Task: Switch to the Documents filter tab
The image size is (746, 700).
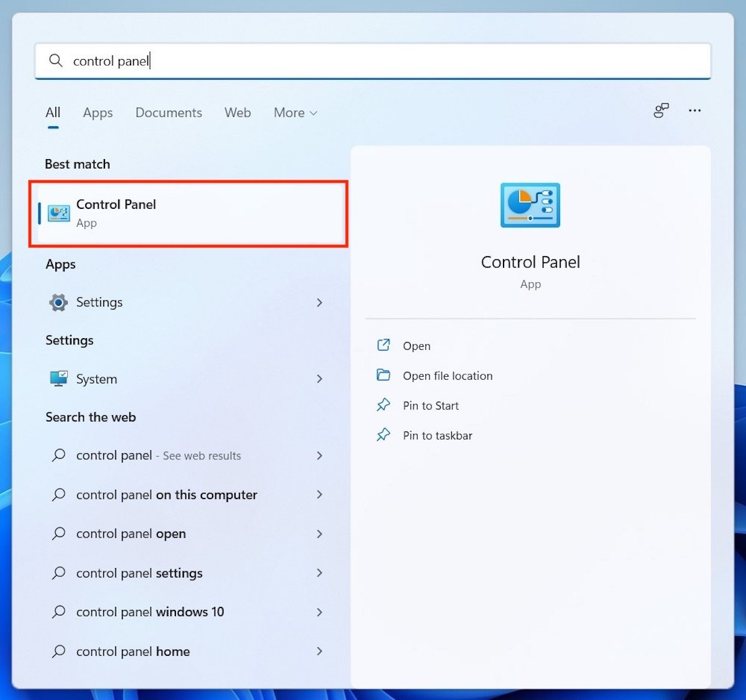Action: [168, 113]
